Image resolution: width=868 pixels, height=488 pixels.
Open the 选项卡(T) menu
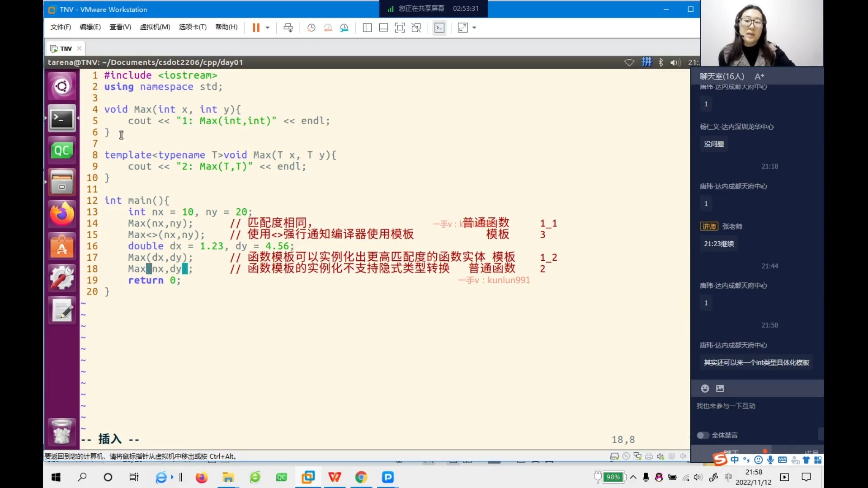click(192, 27)
